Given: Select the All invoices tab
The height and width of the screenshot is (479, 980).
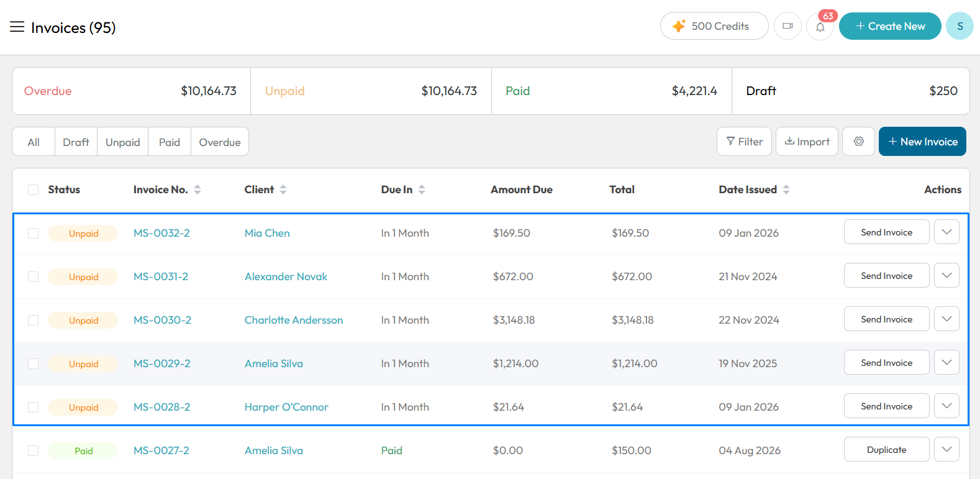Looking at the screenshot, I should [x=34, y=142].
